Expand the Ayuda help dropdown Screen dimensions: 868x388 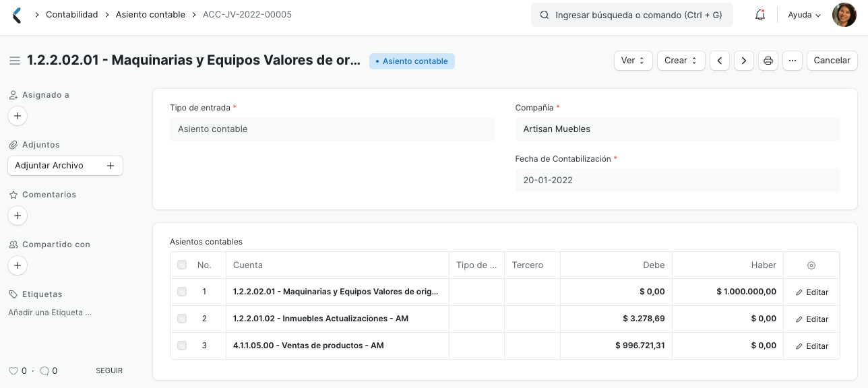(x=805, y=15)
